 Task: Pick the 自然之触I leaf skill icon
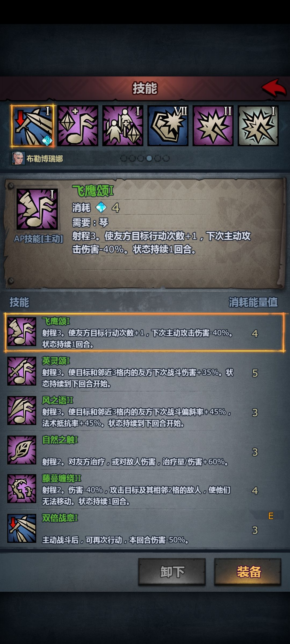pyautogui.click(x=22, y=450)
